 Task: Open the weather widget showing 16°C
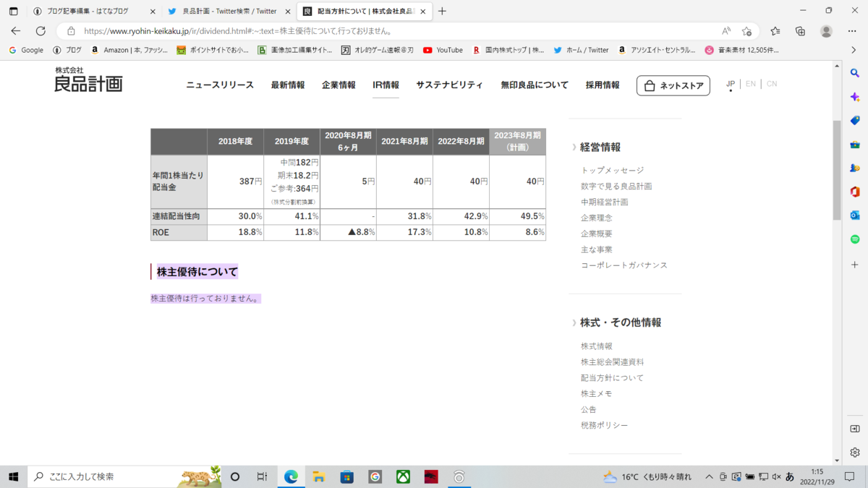647,476
